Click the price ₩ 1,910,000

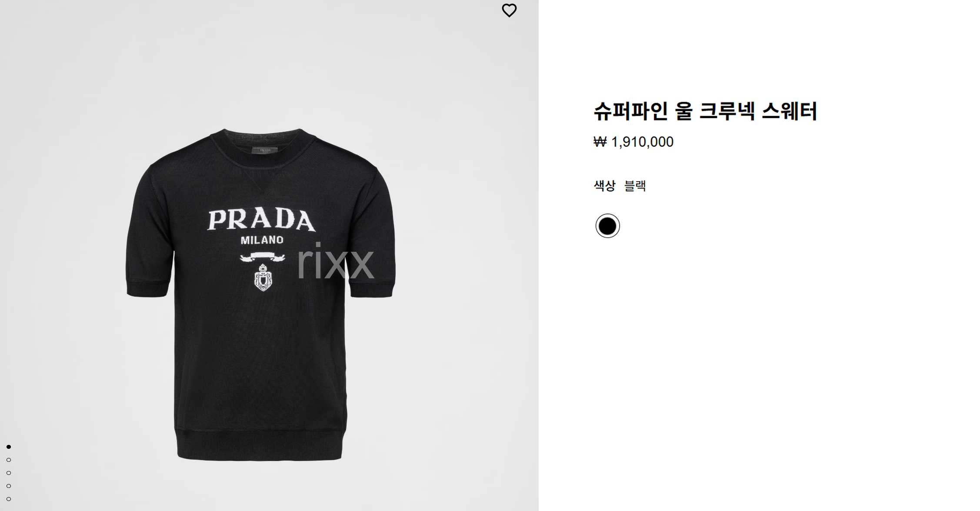[x=633, y=142]
